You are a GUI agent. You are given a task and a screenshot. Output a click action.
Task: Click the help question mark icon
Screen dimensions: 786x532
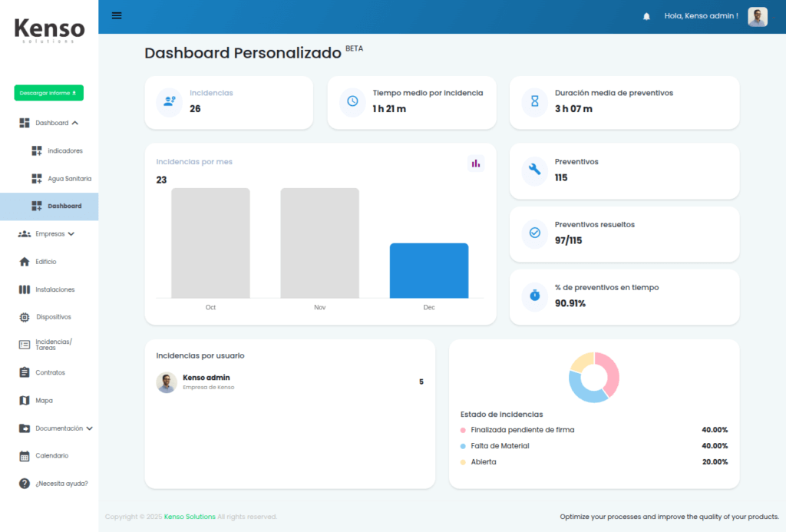pyautogui.click(x=24, y=484)
